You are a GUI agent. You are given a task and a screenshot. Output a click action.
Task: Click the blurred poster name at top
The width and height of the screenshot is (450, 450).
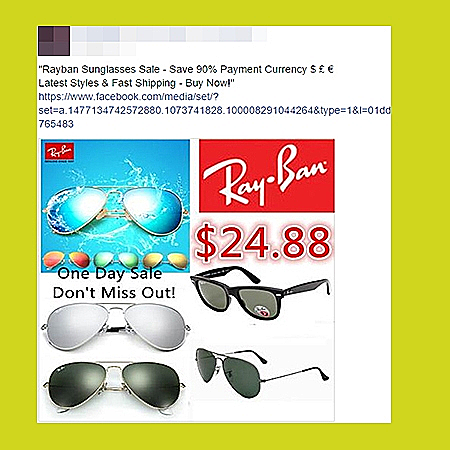pos(169,34)
